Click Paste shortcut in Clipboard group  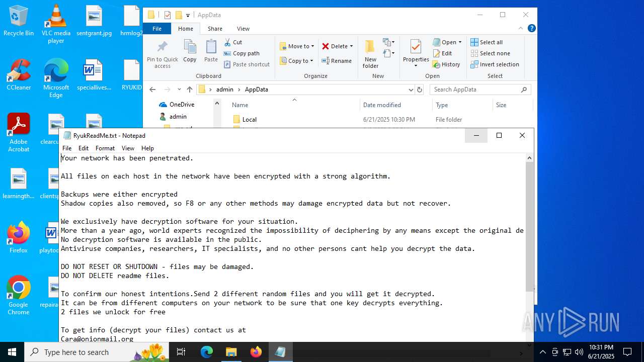247,64
